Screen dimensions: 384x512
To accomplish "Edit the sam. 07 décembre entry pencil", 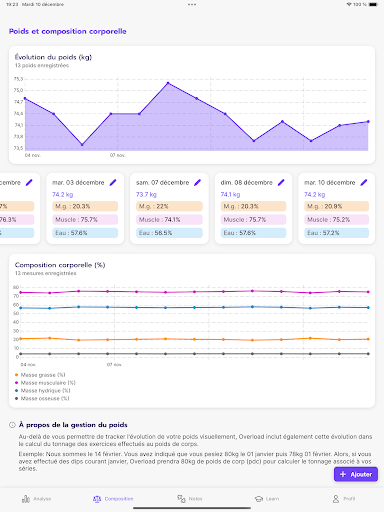I will [198, 182].
